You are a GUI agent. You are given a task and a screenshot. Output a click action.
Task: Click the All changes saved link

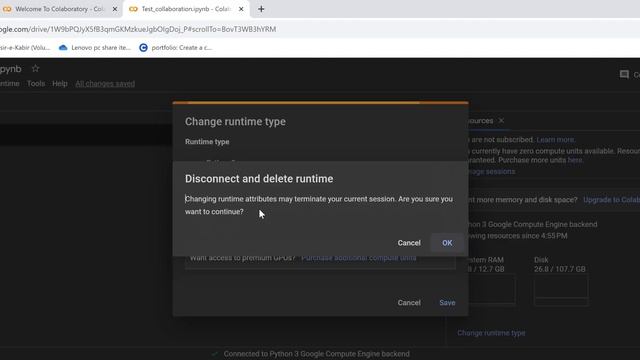(105, 84)
